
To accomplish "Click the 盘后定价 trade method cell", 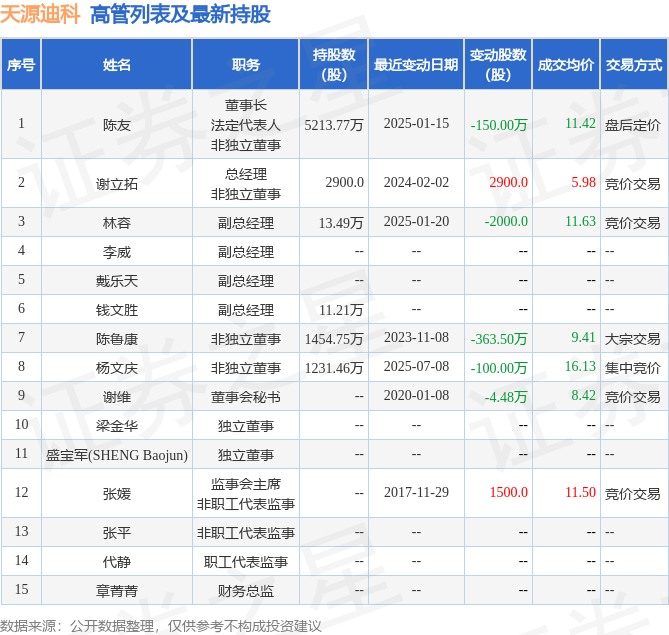I will (x=632, y=125).
